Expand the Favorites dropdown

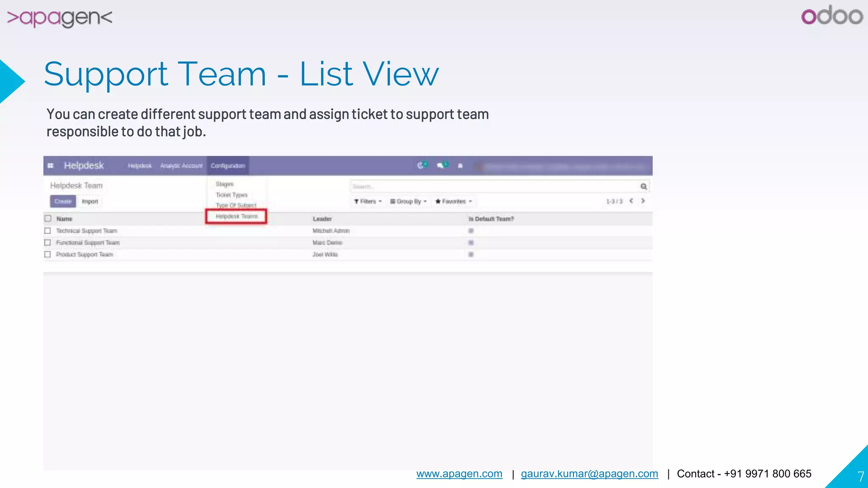[x=453, y=202]
